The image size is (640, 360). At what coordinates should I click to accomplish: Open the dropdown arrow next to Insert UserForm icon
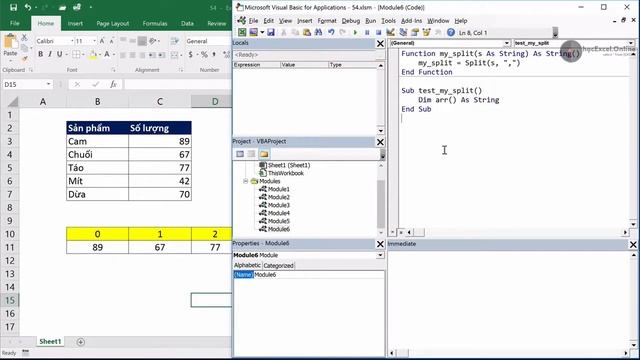[262, 32]
